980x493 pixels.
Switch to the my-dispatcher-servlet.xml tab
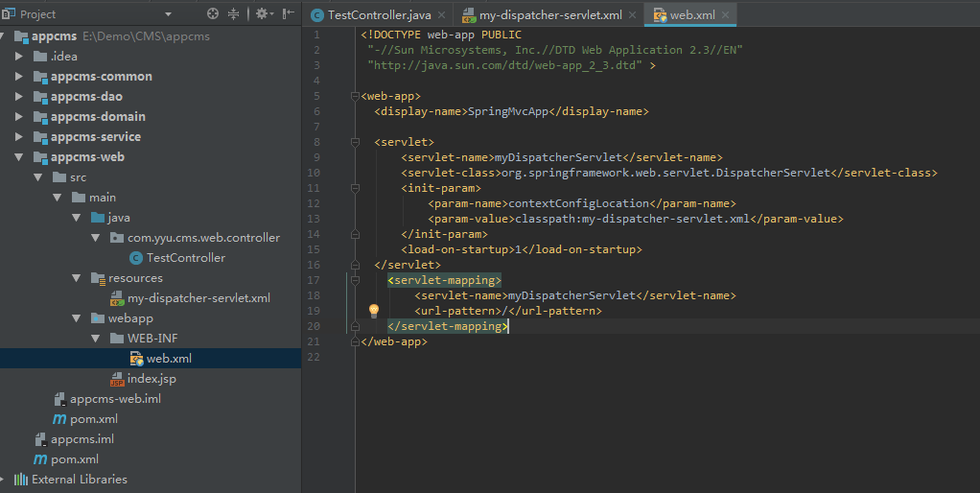point(550,15)
